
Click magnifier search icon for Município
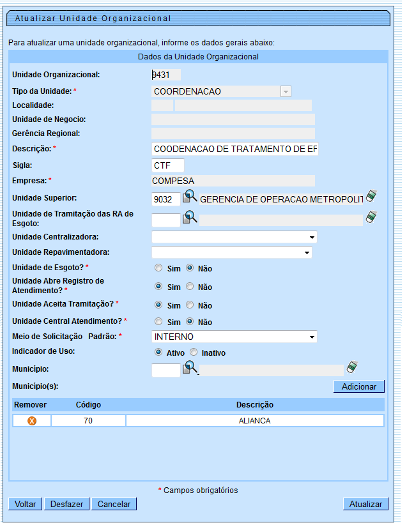[190, 368]
